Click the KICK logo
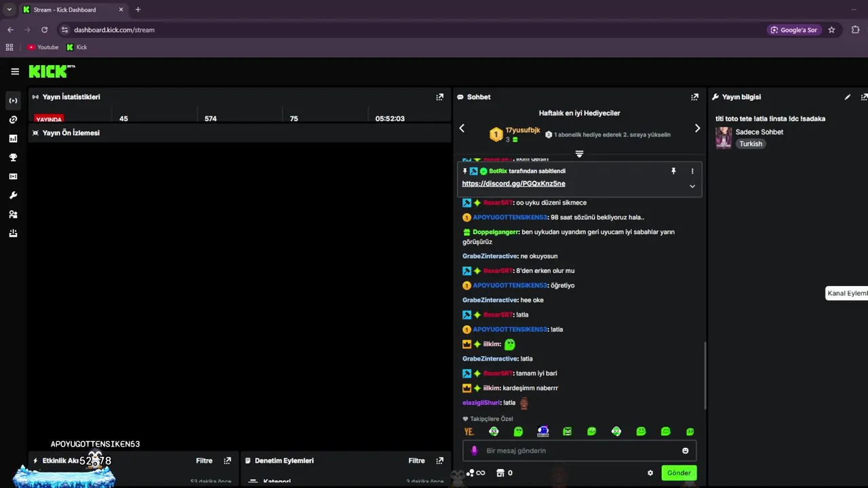 point(52,71)
